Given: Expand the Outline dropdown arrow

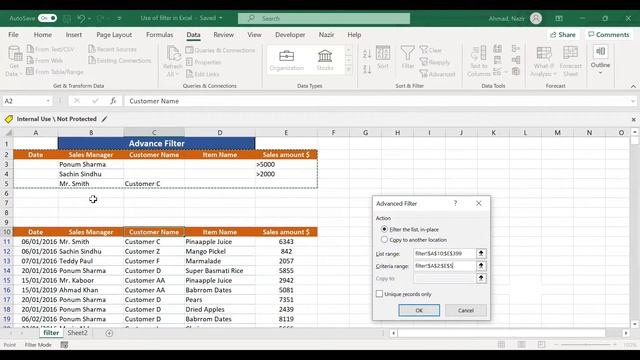Looking at the screenshot, I should (600, 73).
